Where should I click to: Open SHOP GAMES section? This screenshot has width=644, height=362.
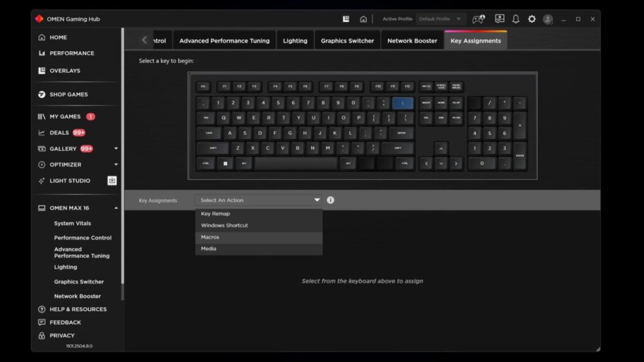tap(68, 94)
